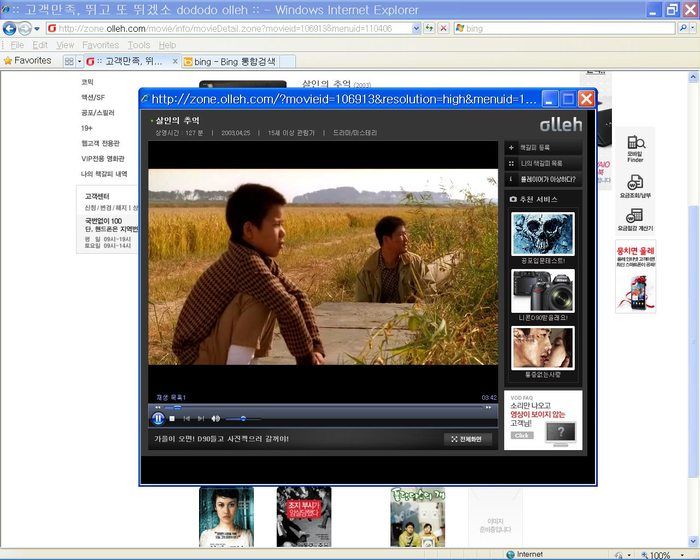Click the Internet zone status indicator
This screenshot has width=700, height=560.
coord(525,554)
